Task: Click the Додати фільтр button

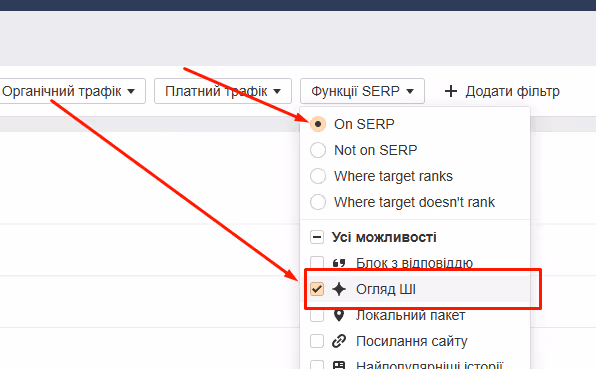Action: pos(502,91)
